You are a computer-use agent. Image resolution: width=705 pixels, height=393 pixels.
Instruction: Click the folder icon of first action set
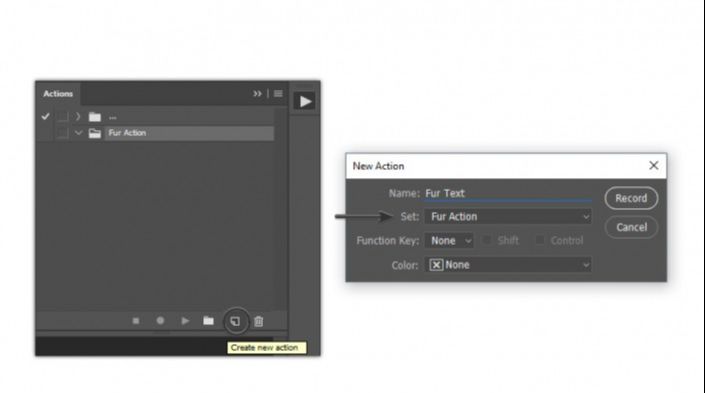(x=94, y=117)
